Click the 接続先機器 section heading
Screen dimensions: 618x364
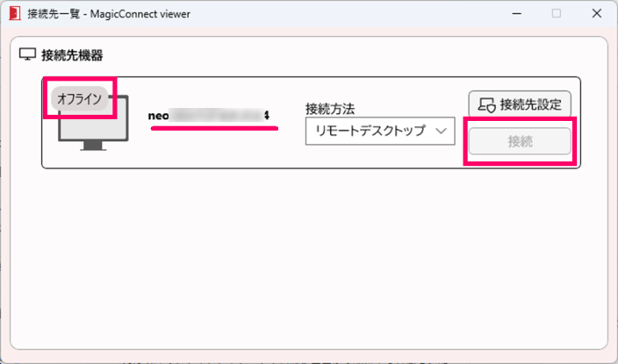point(72,55)
